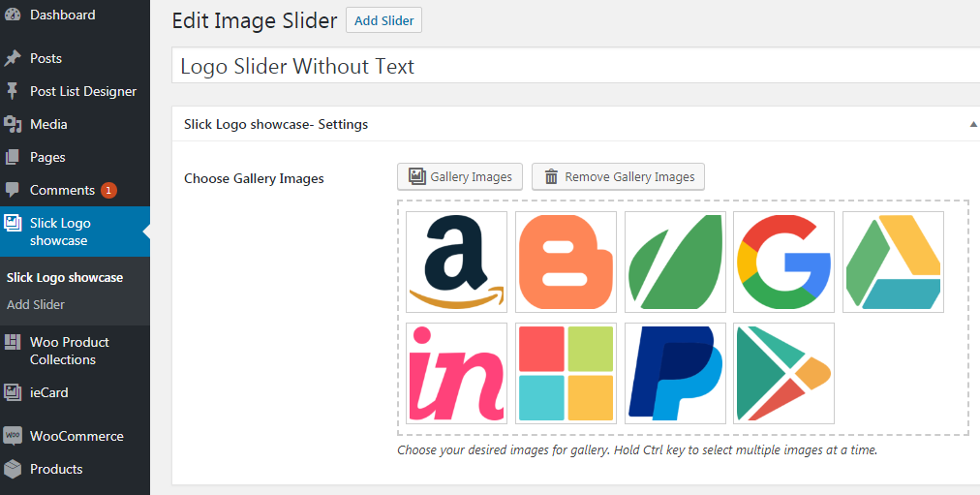The image size is (980, 495).
Task: Click the Pages icon in sidebar
Action: click(x=13, y=157)
